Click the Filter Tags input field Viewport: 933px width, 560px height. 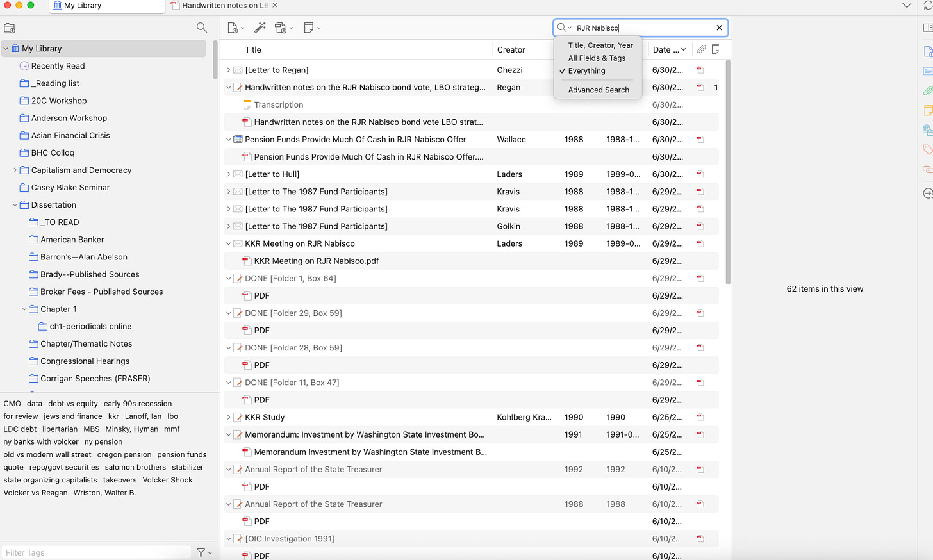[96, 552]
